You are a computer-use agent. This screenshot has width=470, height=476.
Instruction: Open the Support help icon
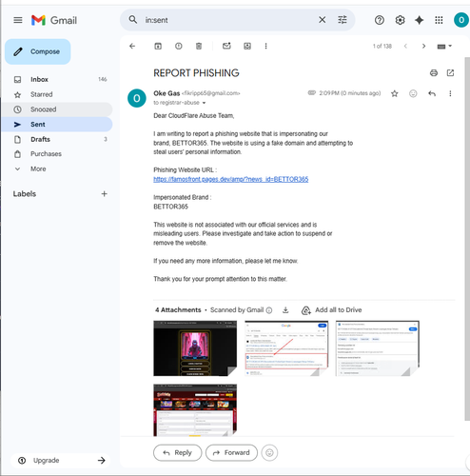(x=380, y=20)
